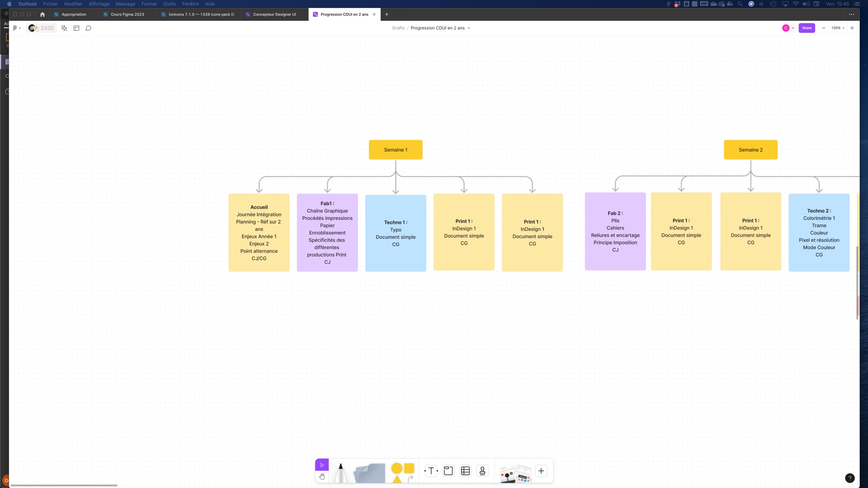Image resolution: width=868 pixels, height=488 pixels.
Task: Insert a table with Table tool
Action: pyautogui.click(x=465, y=471)
